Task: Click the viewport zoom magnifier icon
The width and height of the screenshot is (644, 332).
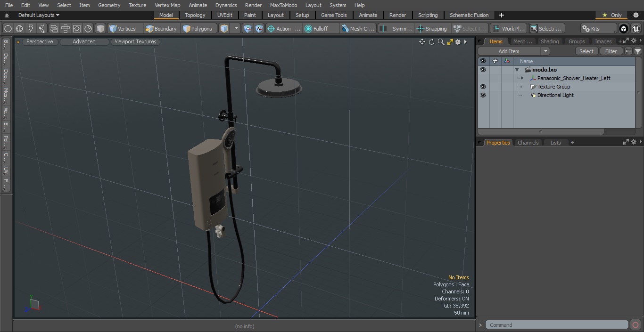Action: coord(441,41)
